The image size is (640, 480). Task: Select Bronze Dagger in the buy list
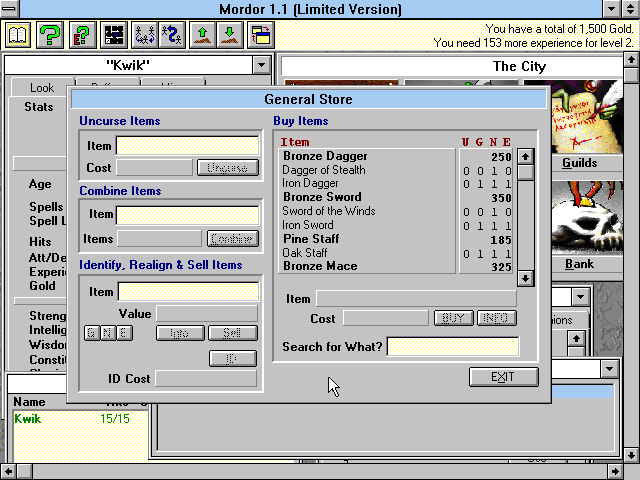click(367, 156)
